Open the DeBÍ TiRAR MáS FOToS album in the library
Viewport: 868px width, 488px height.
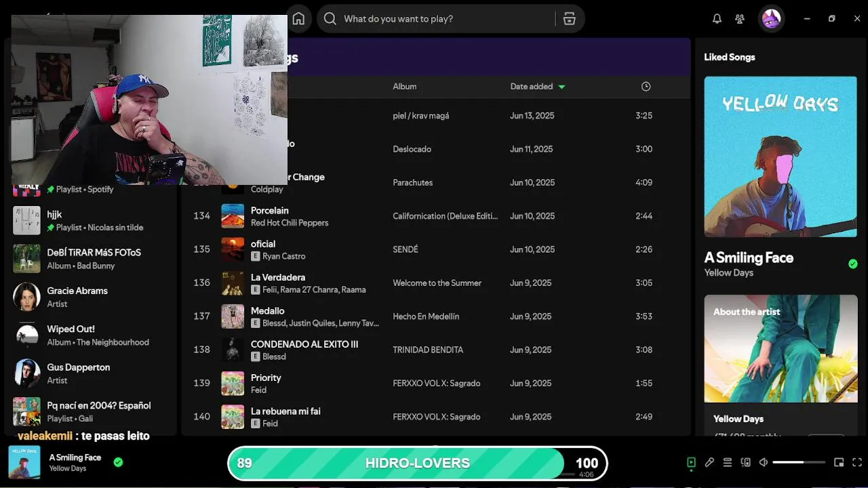point(92,258)
